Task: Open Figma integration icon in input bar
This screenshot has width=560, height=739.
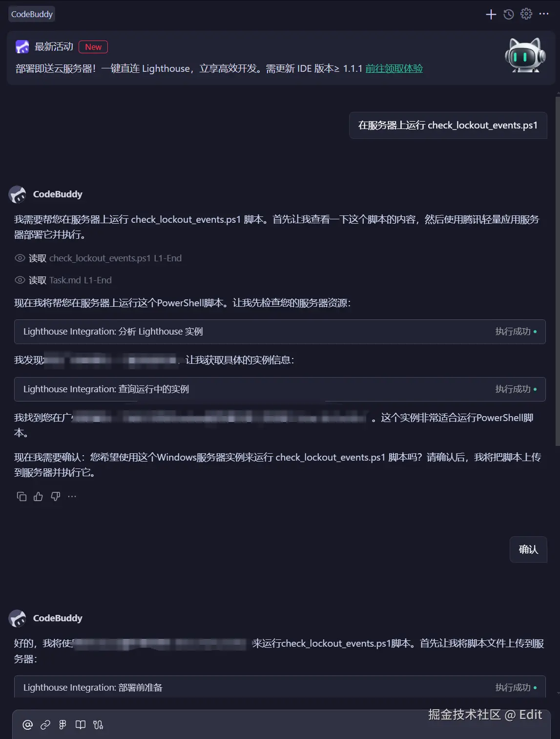Action: click(62, 725)
